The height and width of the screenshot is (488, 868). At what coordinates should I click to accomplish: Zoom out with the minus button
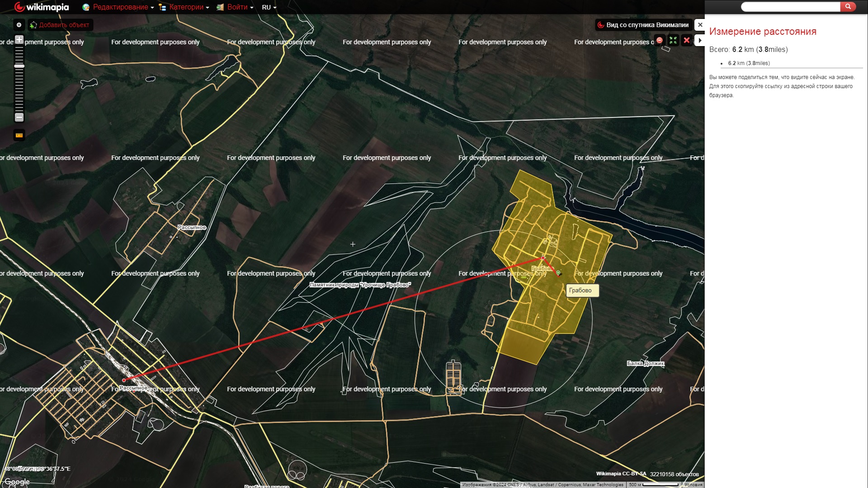pyautogui.click(x=19, y=117)
